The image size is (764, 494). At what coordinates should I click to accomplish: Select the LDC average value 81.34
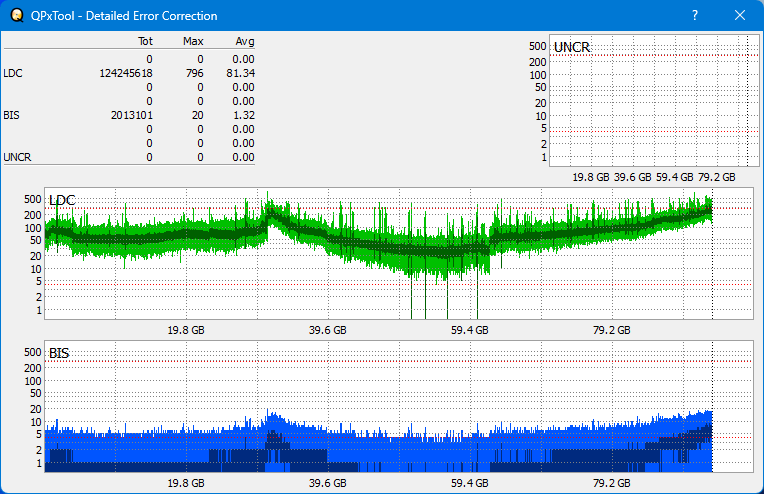click(241, 73)
